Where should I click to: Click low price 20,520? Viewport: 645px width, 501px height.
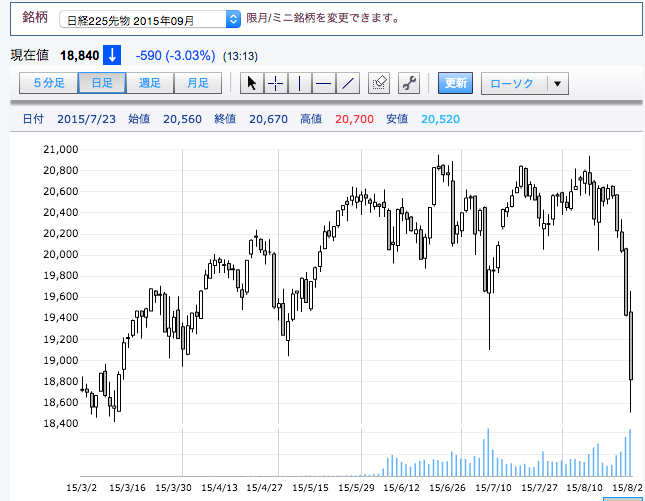click(440, 119)
